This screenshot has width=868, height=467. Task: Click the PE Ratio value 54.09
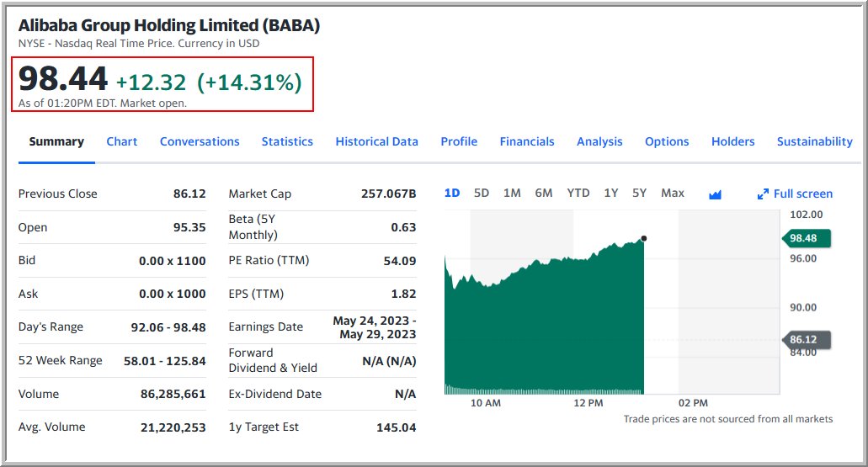400,261
